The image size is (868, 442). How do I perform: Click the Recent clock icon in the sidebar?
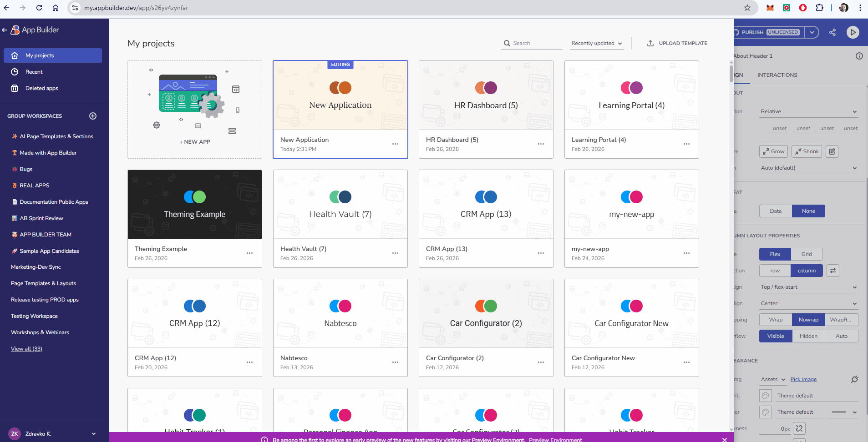coord(15,71)
